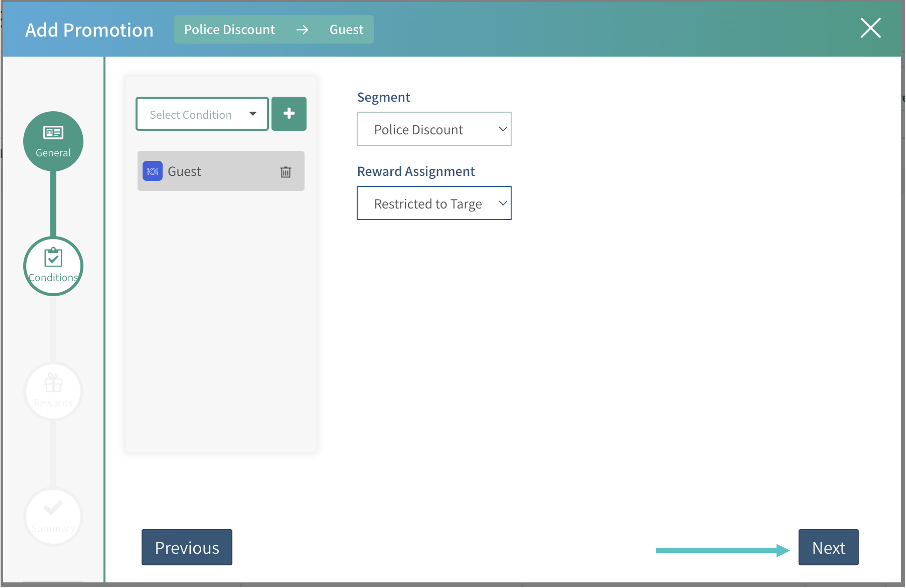Viewport: 906px width, 588px height.
Task: Close the Add Promotion dialog
Action: (x=870, y=28)
